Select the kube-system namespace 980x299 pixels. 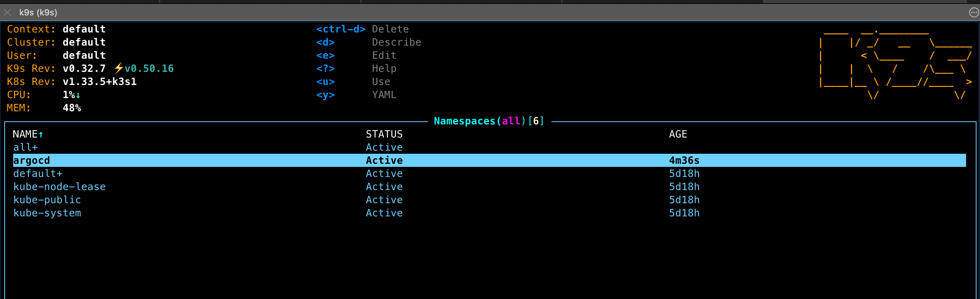47,213
